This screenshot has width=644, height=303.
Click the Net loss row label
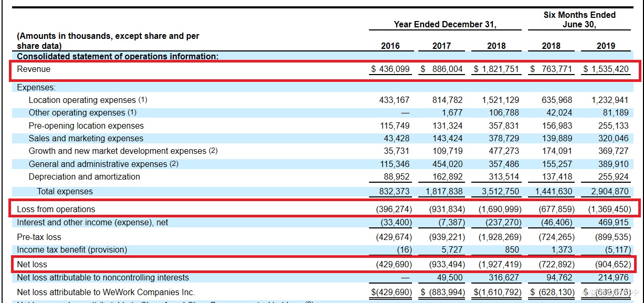coord(32,264)
